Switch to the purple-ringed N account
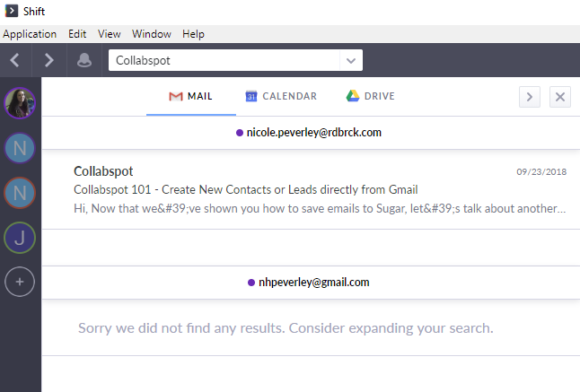580x392 pixels. [x=20, y=148]
